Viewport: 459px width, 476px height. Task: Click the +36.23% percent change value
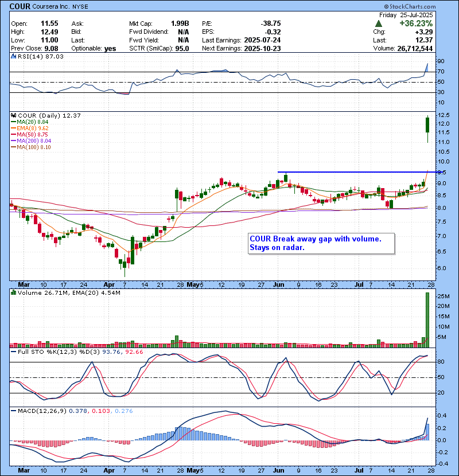point(416,24)
